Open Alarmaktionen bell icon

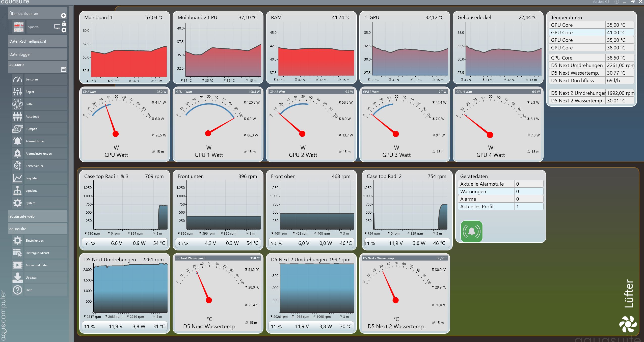(x=17, y=141)
